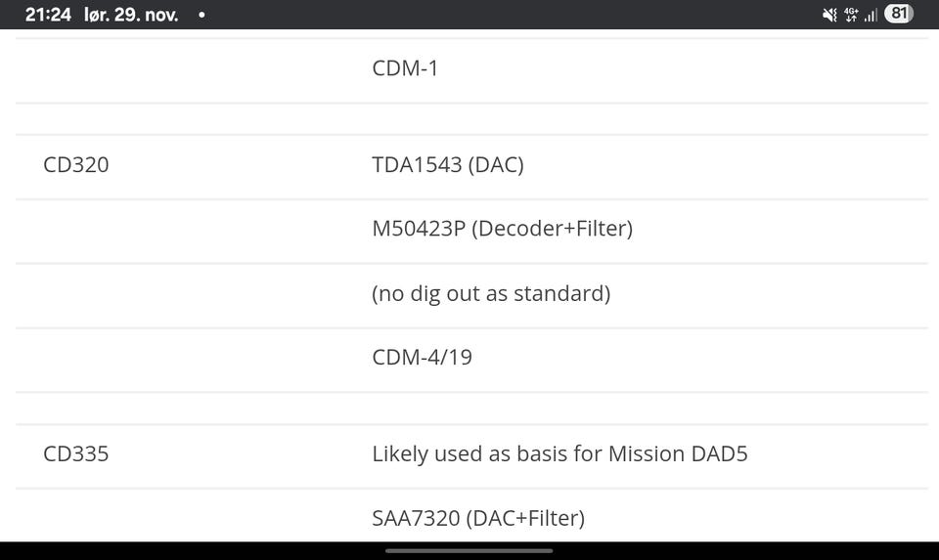The image size is (939, 560).
Task: Tap the CDM-1 table entry
Action: click(x=405, y=69)
